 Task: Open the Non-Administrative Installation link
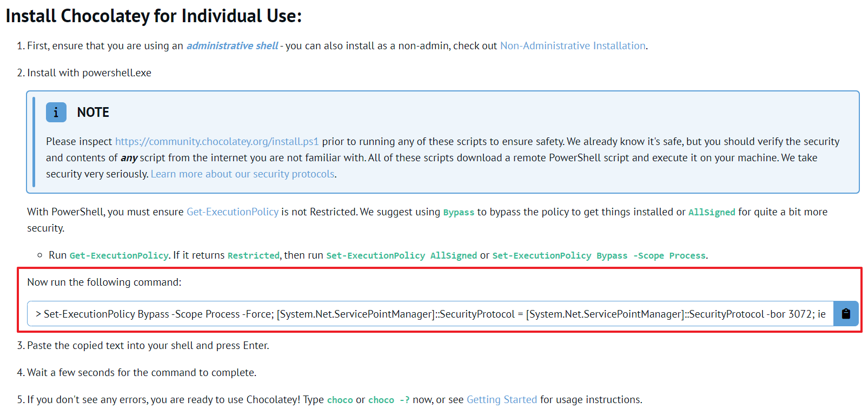[x=573, y=45]
